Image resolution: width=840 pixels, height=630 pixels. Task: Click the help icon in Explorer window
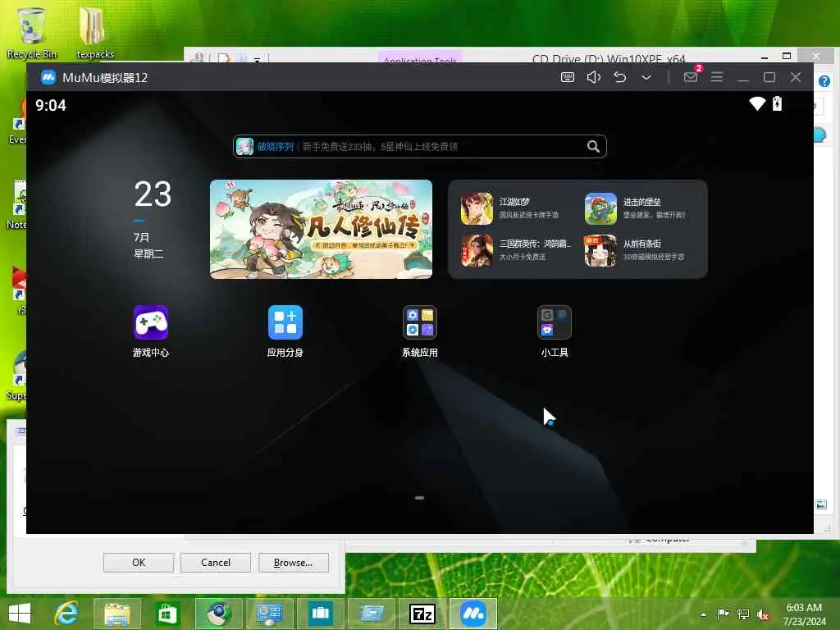[824, 81]
